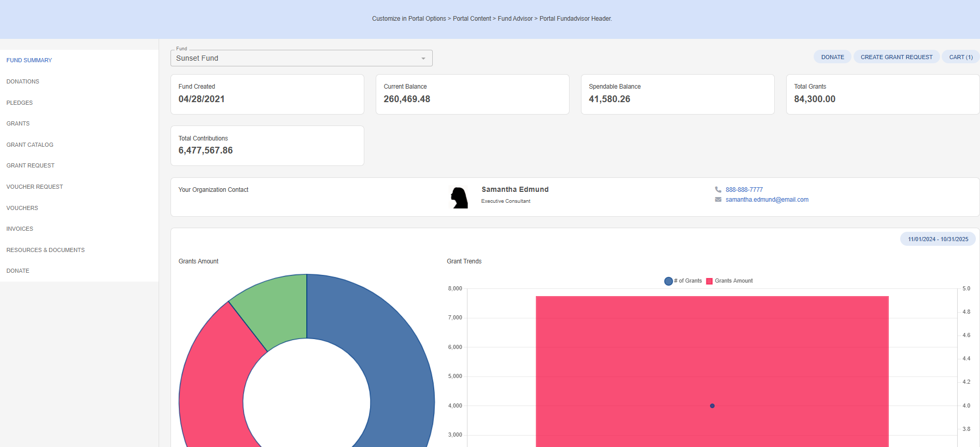The image size is (980, 447).
Task: Click the 'Your Organization Contact' label
Action: [214, 190]
